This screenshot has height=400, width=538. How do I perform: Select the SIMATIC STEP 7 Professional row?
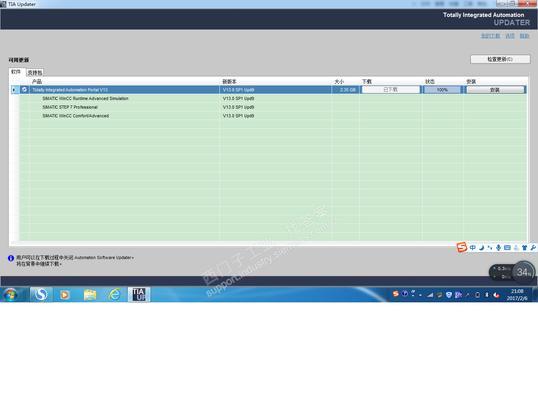(273, 107)
